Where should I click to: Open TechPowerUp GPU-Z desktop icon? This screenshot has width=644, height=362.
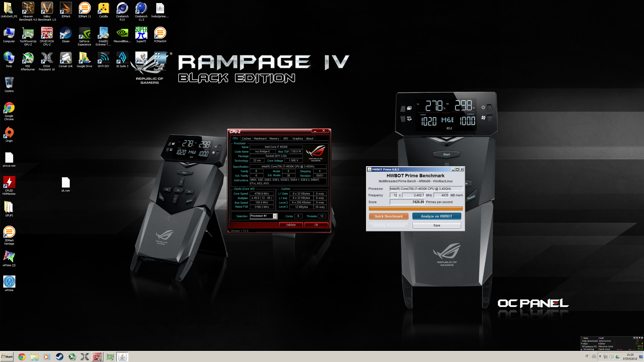click(x=28, y=36)
